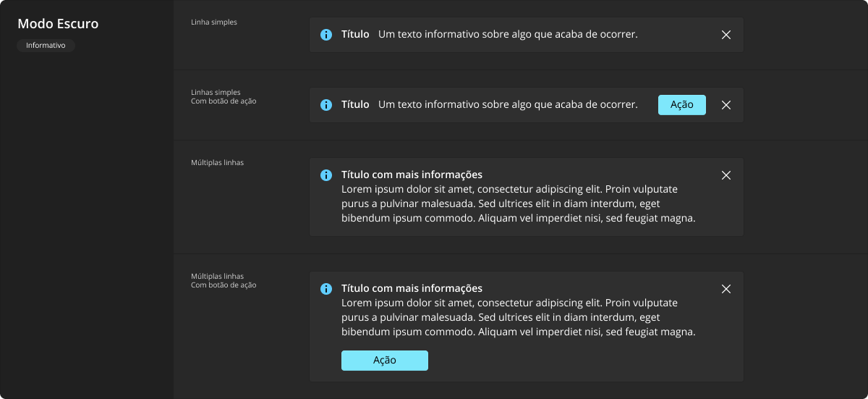This screenshot has width=868, height=399.
Task: Click the info icon in the Múltiplas linhas alert without button
Action: pos(326,175)
